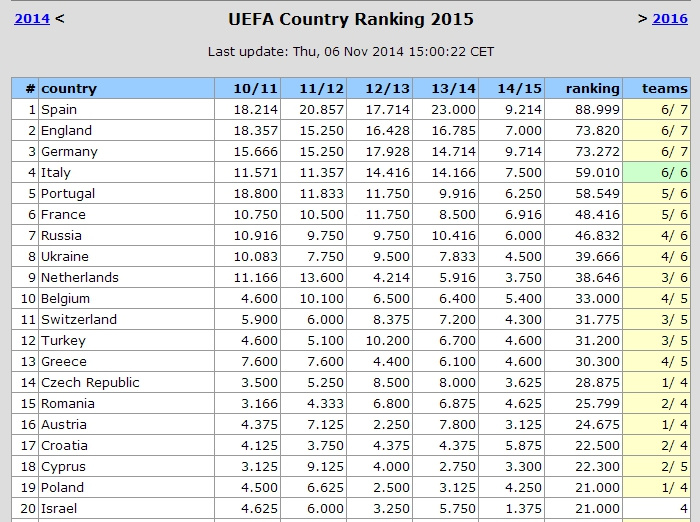Click the 13/14 season column header
This screenshot has width=700, height=522.
point(454,88)
